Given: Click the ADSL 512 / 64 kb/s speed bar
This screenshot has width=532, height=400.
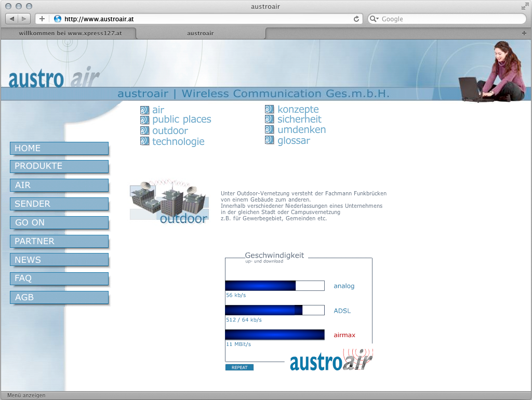Looking at the screenshot, I should [x=275, y=310].
